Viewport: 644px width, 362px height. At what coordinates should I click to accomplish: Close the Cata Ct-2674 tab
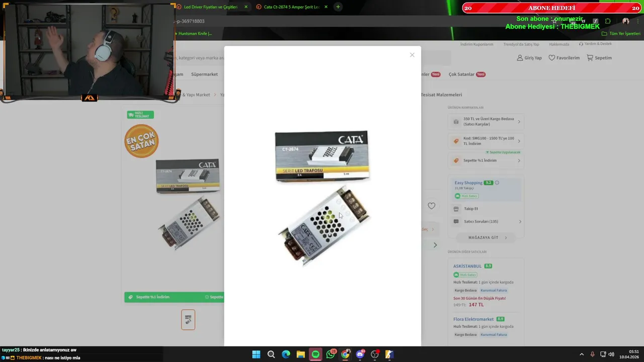pos(326,7)
